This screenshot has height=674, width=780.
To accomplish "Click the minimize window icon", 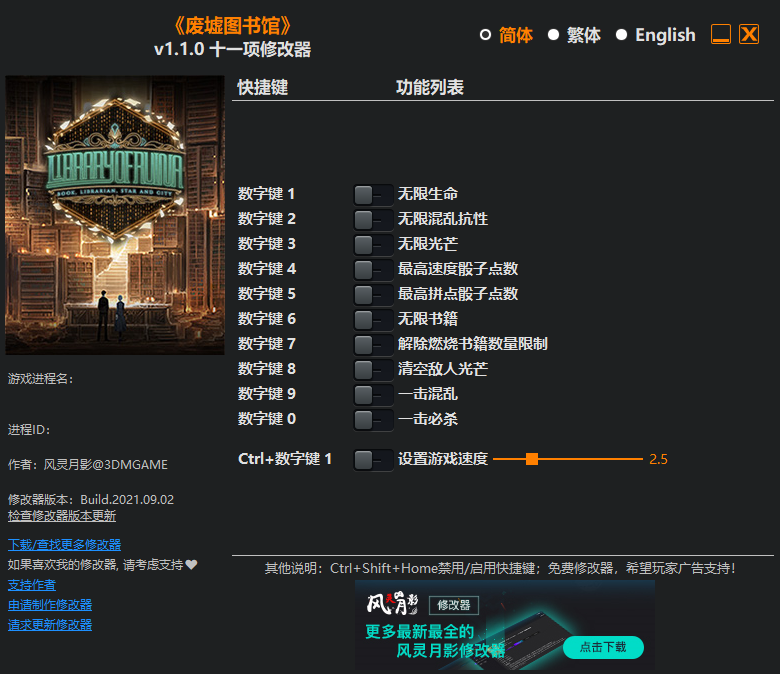I will click(721, 34).
